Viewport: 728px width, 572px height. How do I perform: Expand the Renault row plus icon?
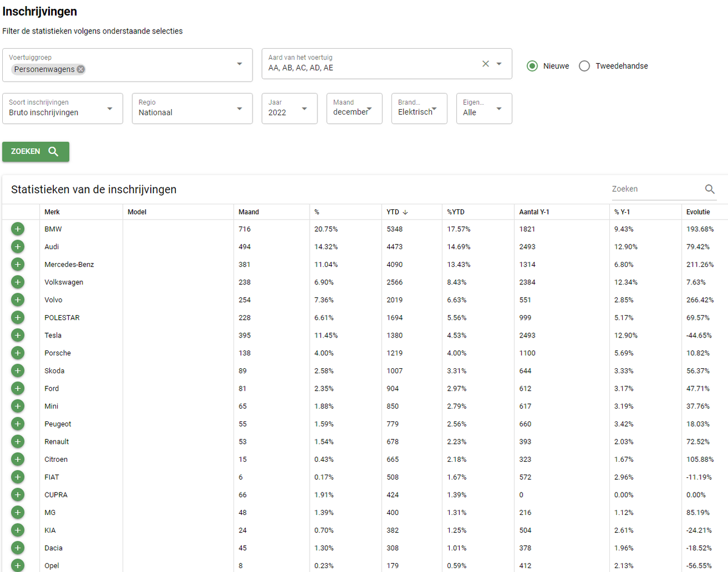[x=18, y=442]
